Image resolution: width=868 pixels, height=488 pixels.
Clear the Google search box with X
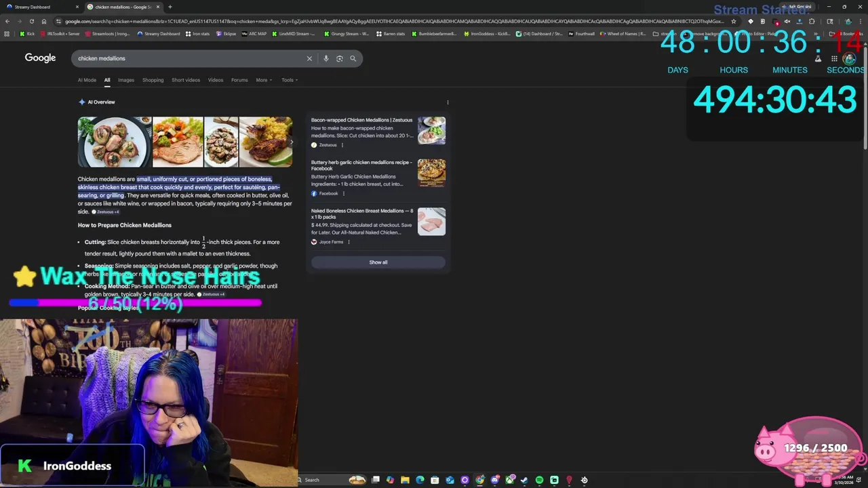(309, 58)
